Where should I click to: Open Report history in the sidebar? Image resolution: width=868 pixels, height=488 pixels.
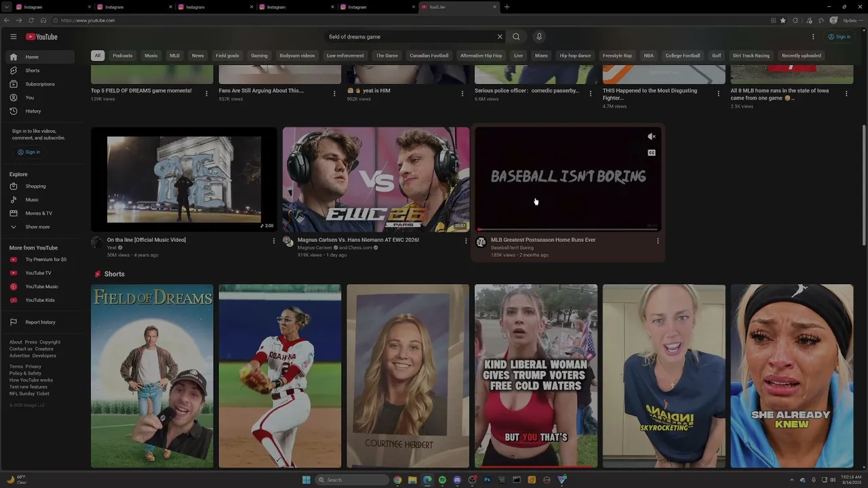point(40,322)
